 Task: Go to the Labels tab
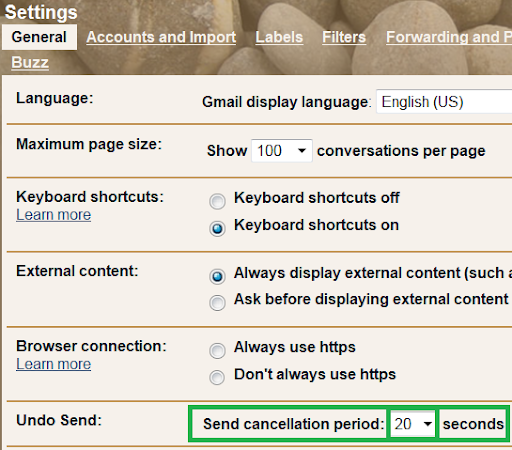[279, 37]
